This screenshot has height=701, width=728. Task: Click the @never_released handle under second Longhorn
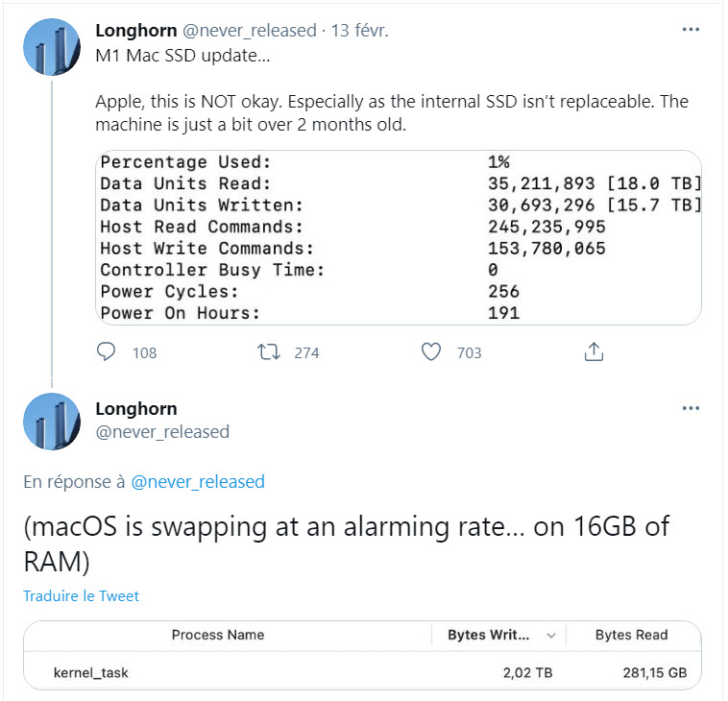(162, 431)
